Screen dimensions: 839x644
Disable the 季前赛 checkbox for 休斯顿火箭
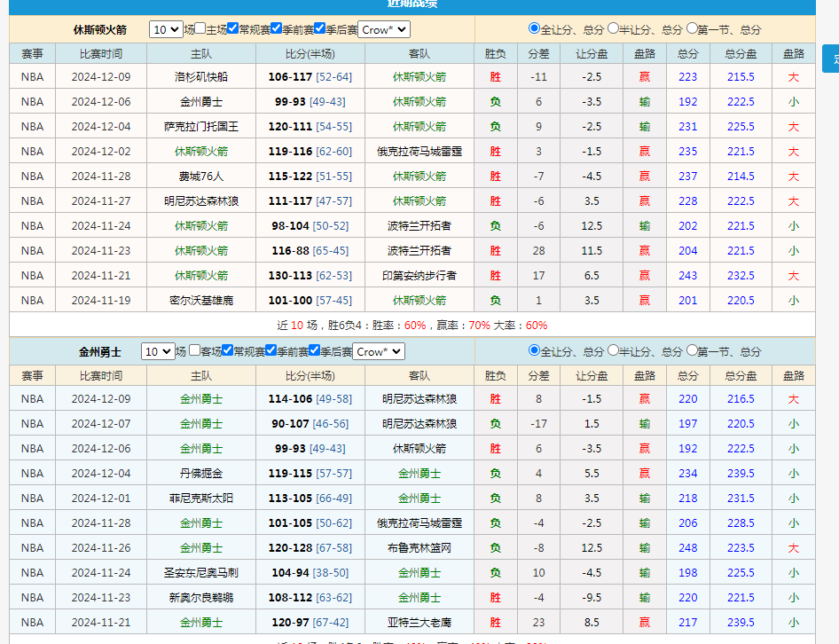[275, 29]
